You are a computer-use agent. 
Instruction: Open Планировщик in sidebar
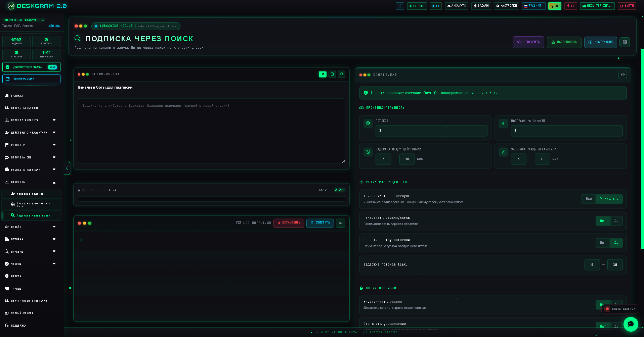pyautogui.click(x=31, y=79)
